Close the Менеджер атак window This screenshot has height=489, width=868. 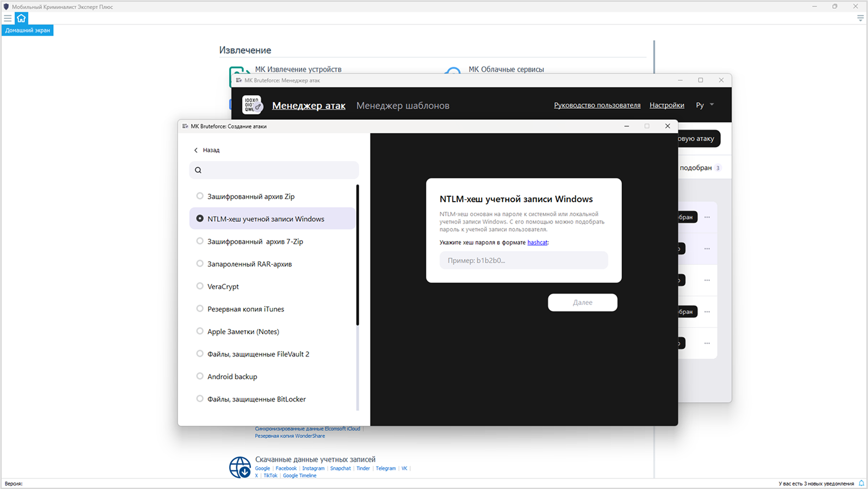(721, 80)
